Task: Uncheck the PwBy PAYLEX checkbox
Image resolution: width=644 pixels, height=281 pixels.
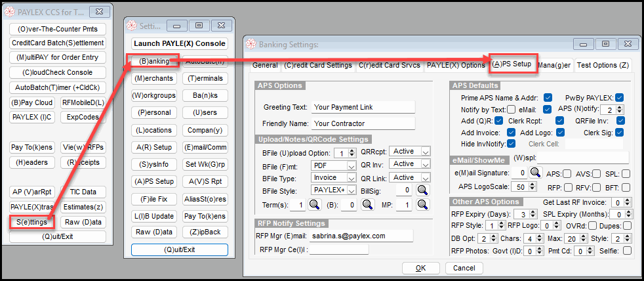Action: (619, 98)
